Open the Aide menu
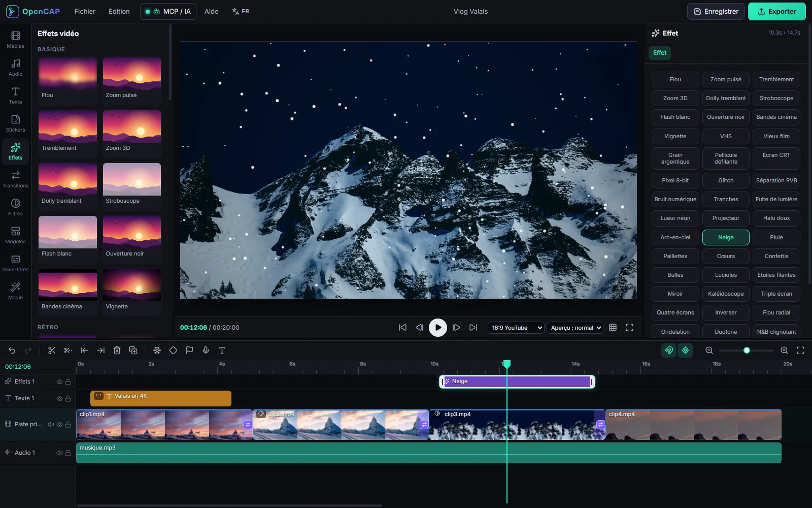Screen dimensions: 812x508 point(211,11)
